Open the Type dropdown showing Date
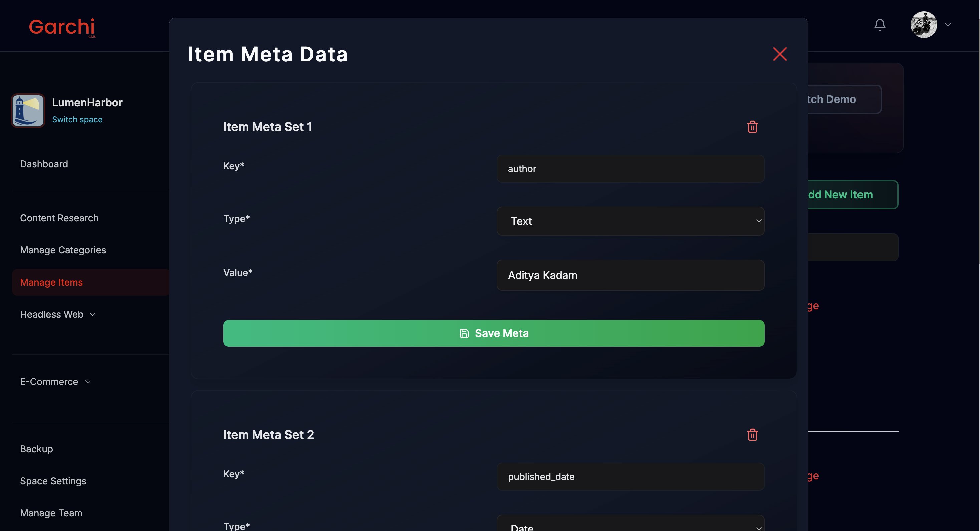This screenshot has height=531, width=980. (630, 526)
